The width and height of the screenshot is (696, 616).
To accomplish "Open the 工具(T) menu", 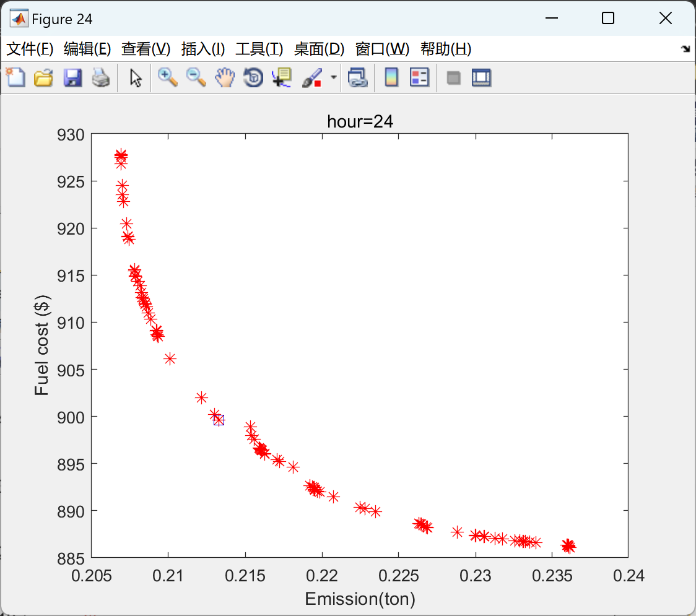I will (x=259, y=49).
